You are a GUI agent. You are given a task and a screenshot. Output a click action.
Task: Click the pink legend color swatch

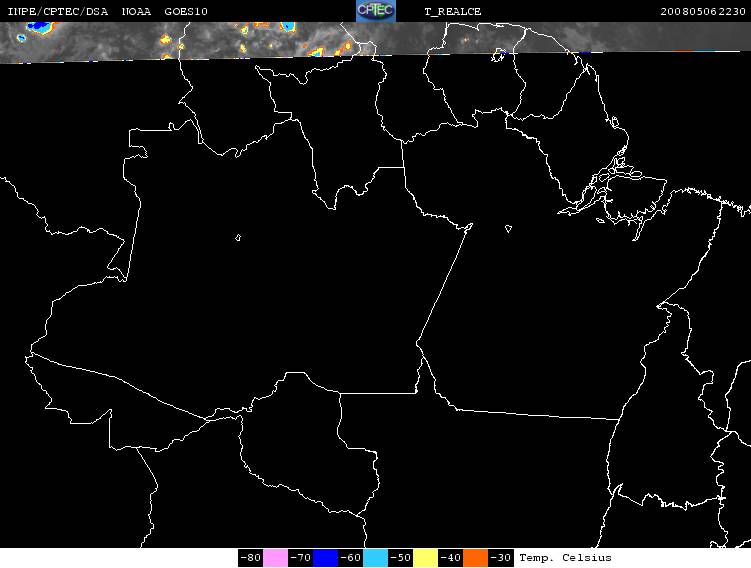click(275, 558)
